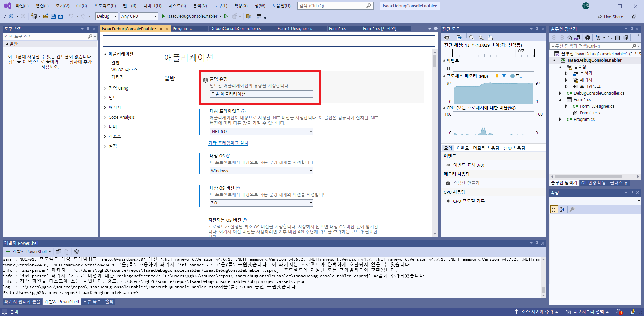Click the navigate backward toolbar icon

coord(11,16)
